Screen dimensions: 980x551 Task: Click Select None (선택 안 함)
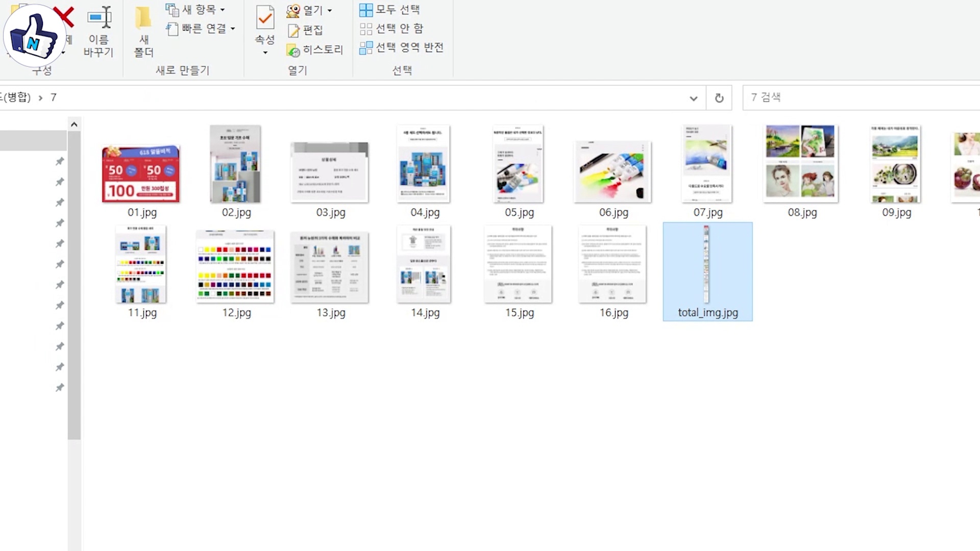pyautogui.click(x=391, y=29)
